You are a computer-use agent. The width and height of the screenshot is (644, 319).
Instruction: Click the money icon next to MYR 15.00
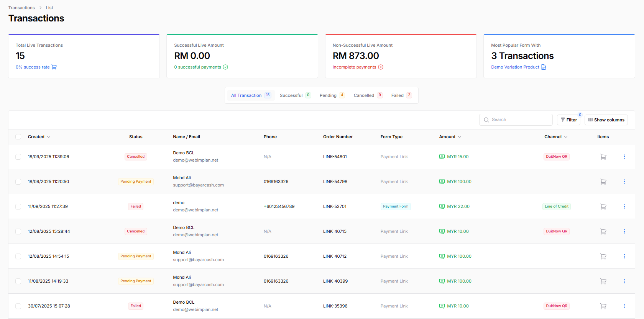pos(442,157)
